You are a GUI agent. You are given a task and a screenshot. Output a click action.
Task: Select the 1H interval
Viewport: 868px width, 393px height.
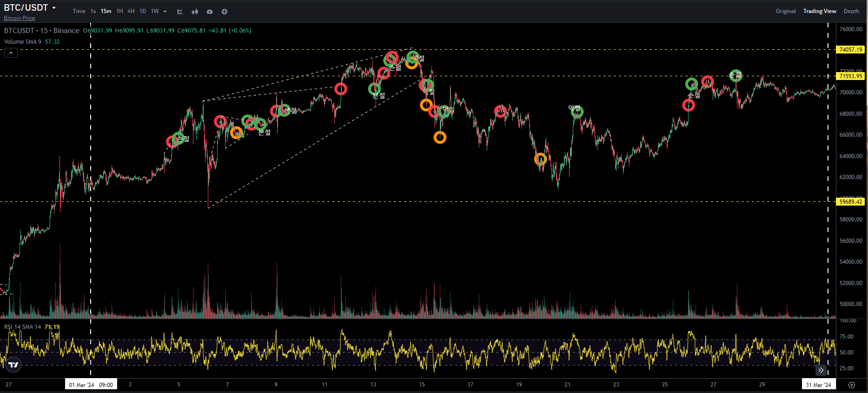(119, 11)
